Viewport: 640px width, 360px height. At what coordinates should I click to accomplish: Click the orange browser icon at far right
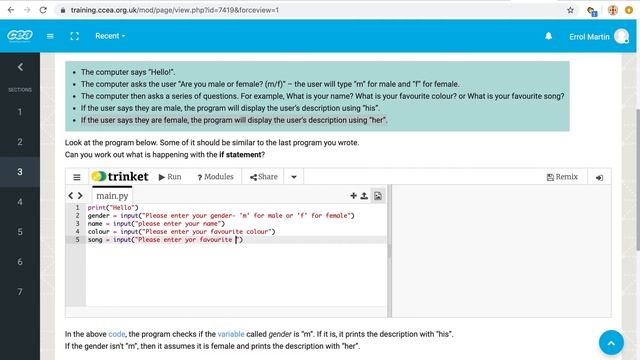[x=629, y=10]
